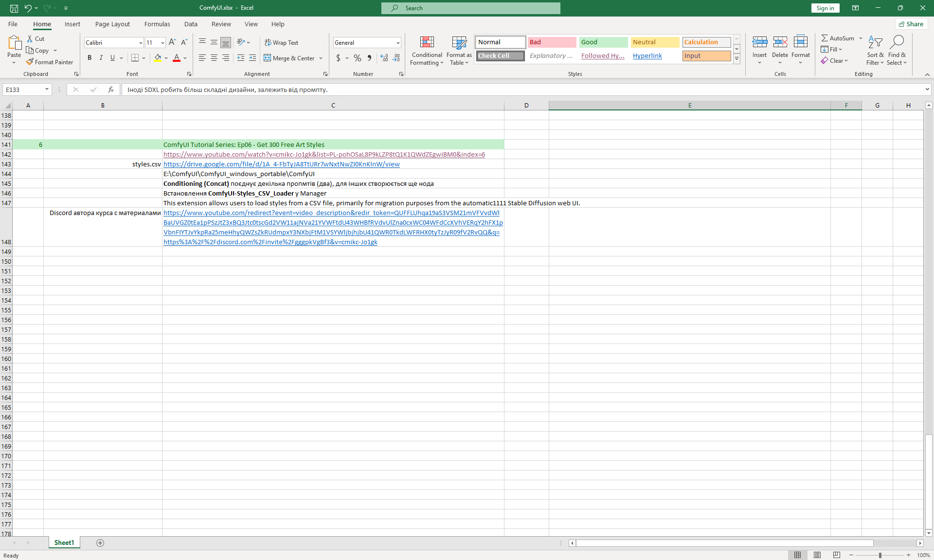
Task: Toggle Wrap Text on
Action: (281, 42)
